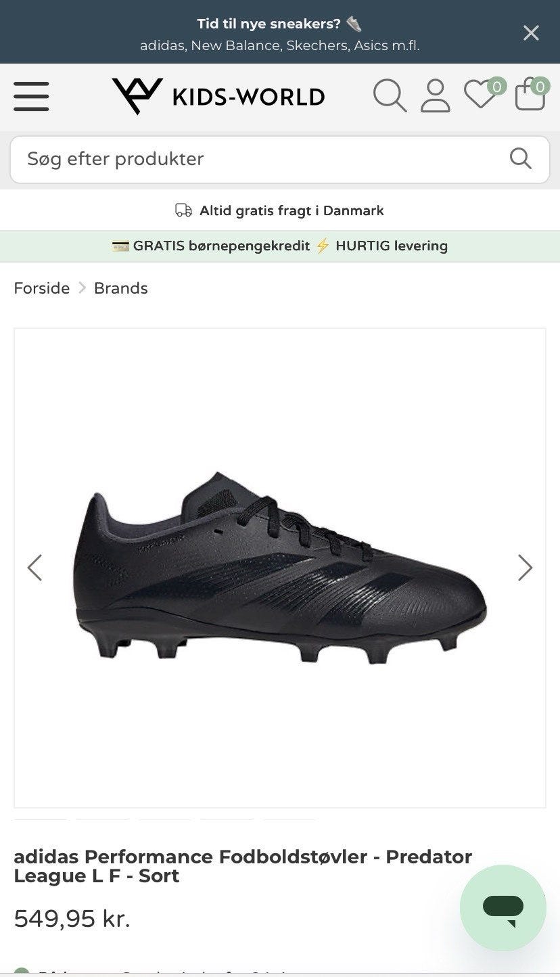
Task: Submit search with magnifier in search field
Action: click(x=520, y=158)
